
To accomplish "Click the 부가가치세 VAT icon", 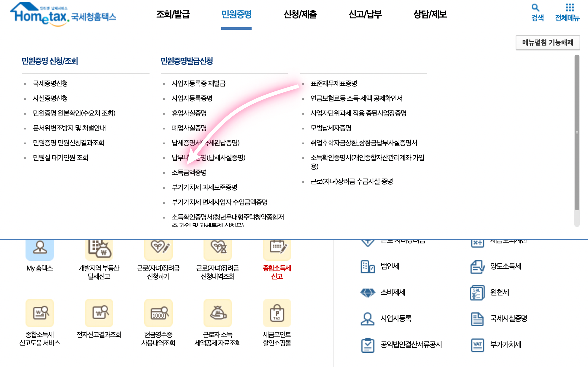I will (477, 345).
